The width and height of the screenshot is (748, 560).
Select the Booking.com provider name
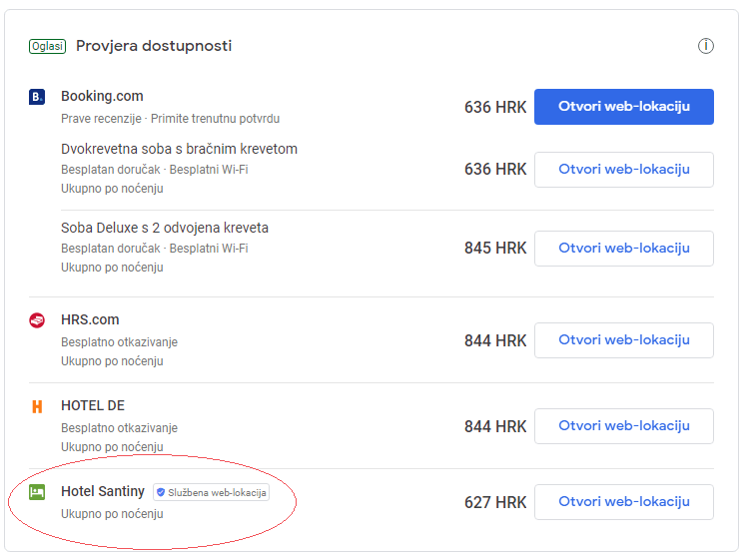[102, 97]
